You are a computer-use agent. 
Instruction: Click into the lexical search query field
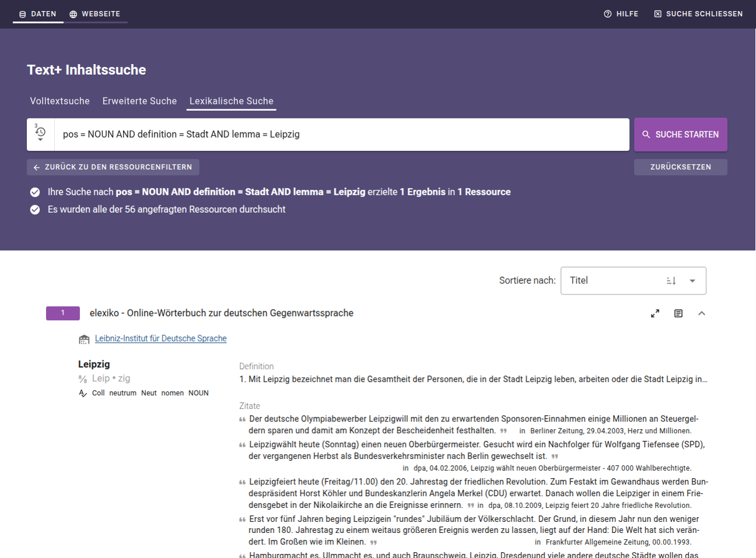342,134
